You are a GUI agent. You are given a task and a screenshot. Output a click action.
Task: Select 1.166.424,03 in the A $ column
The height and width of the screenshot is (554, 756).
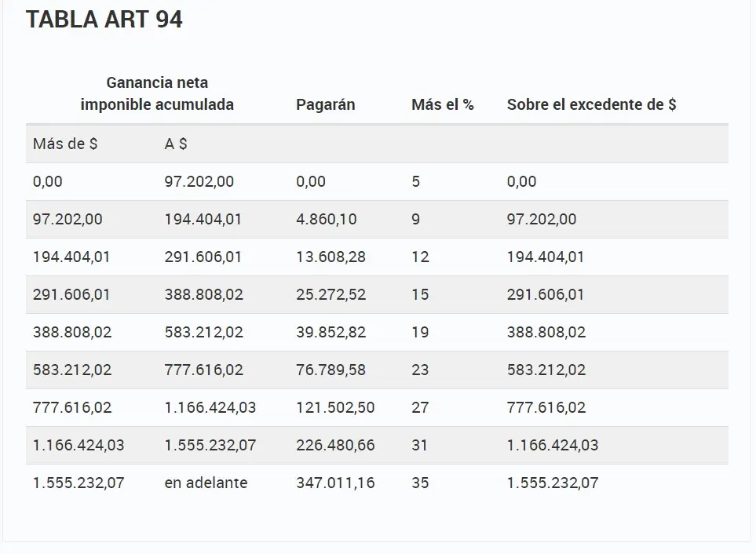[x=210, y=407]
